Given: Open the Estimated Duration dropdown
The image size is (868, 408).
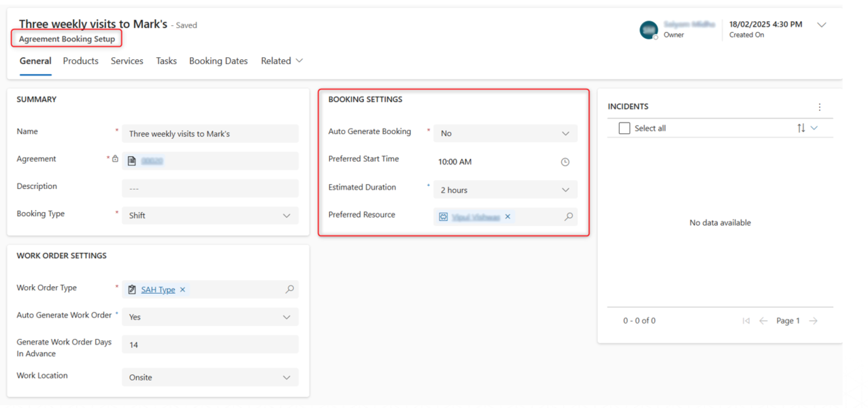Looking at the screenshot, I should [505, 190].
